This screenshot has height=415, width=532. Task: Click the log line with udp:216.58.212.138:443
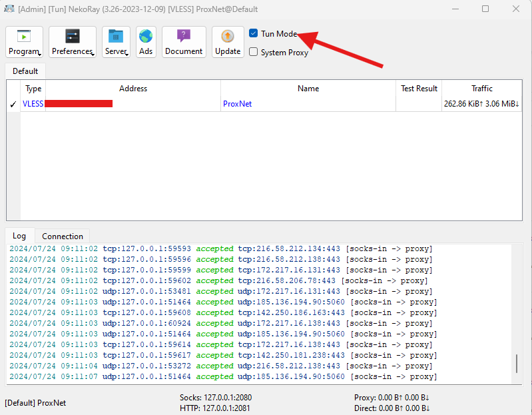(x=221, y=366)
